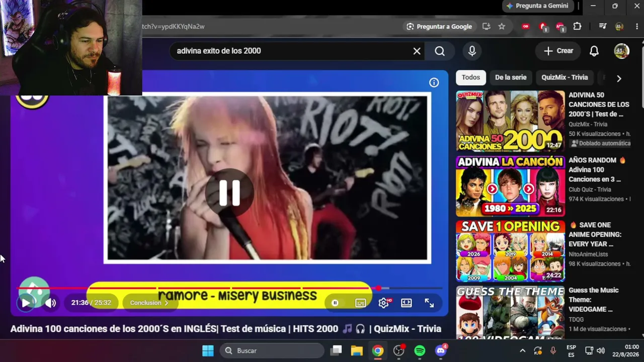Open OBS Studio from the taskbar
This screenshot has height=362, width=644.
(399, 350)
